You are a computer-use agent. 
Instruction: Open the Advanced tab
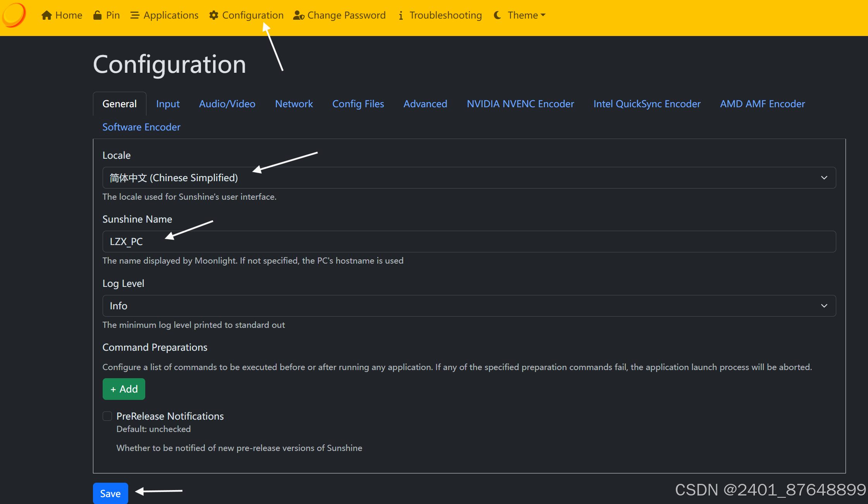pyautogui.click(x=425, y=104)
